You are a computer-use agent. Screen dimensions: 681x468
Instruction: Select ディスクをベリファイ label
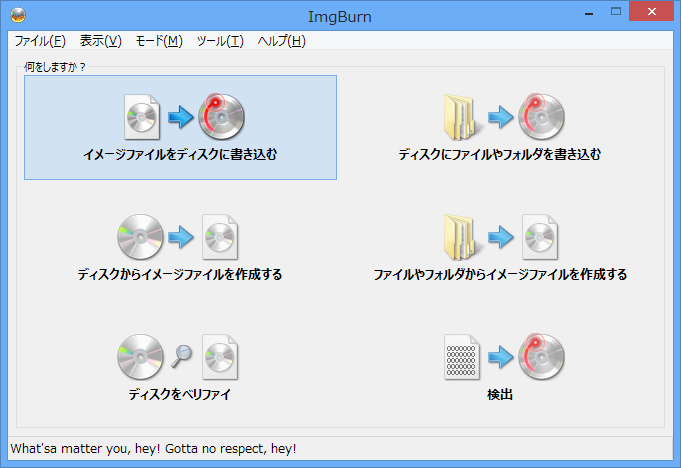pos(180,394)
